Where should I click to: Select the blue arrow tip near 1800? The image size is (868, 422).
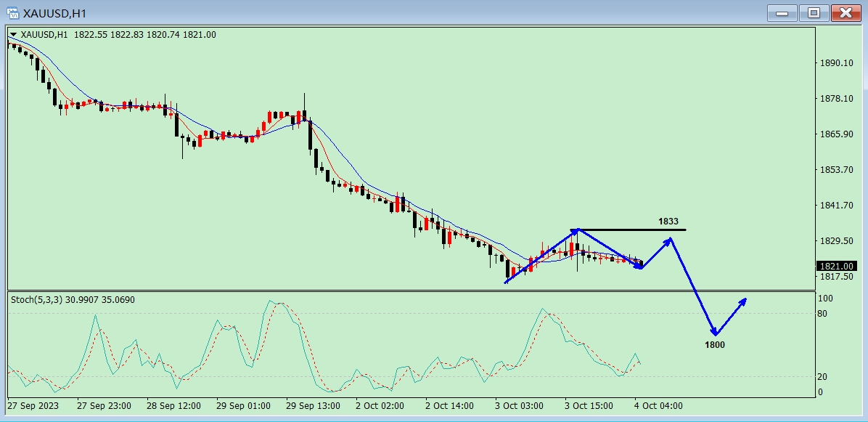pyautogui.click(x=715, y=332)
